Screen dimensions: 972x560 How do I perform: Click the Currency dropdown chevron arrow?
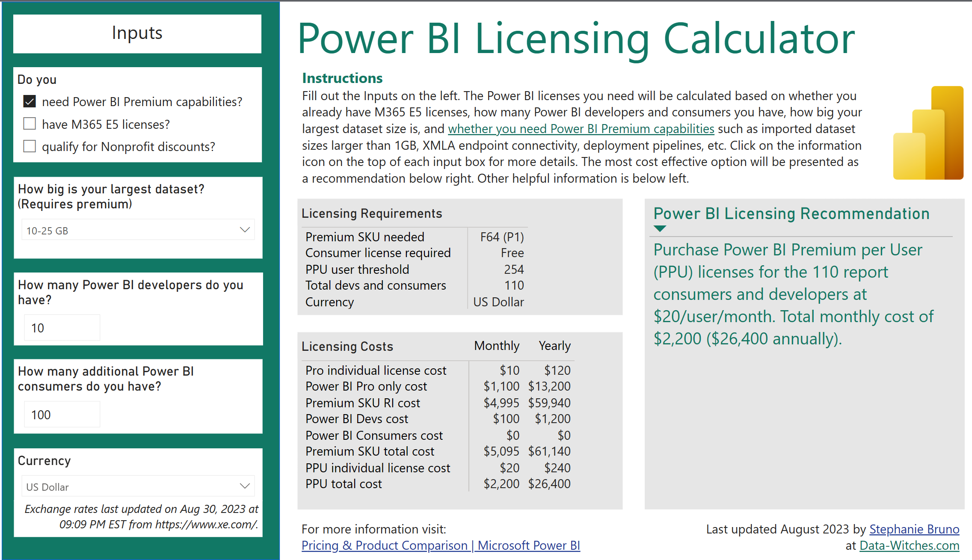[245, 486]
